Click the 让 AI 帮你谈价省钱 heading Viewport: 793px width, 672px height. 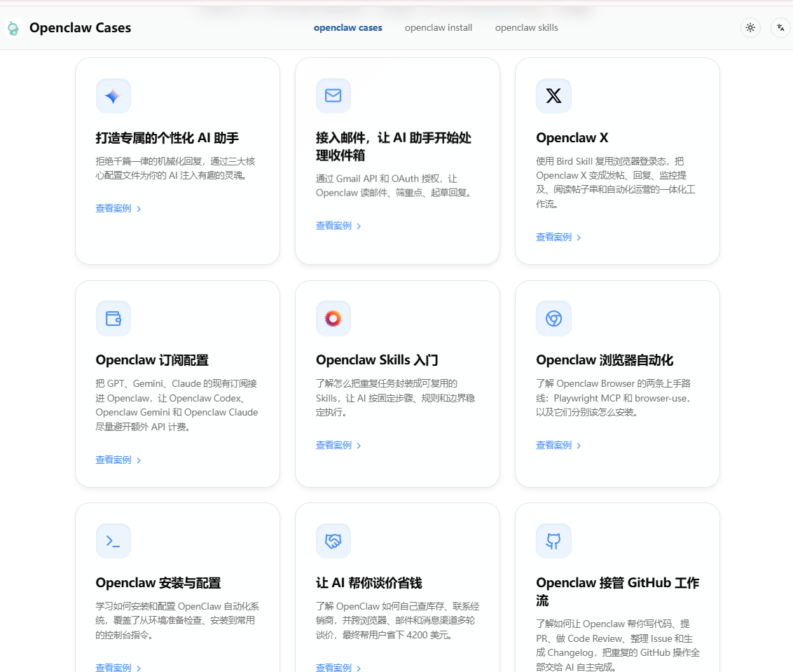click(369, 583)
